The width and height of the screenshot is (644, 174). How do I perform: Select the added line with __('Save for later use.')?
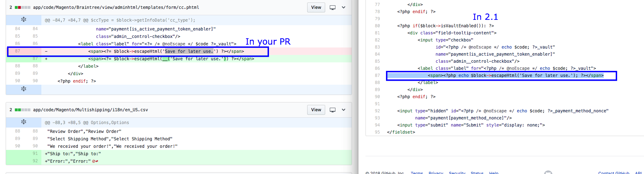tap(197, 58)
